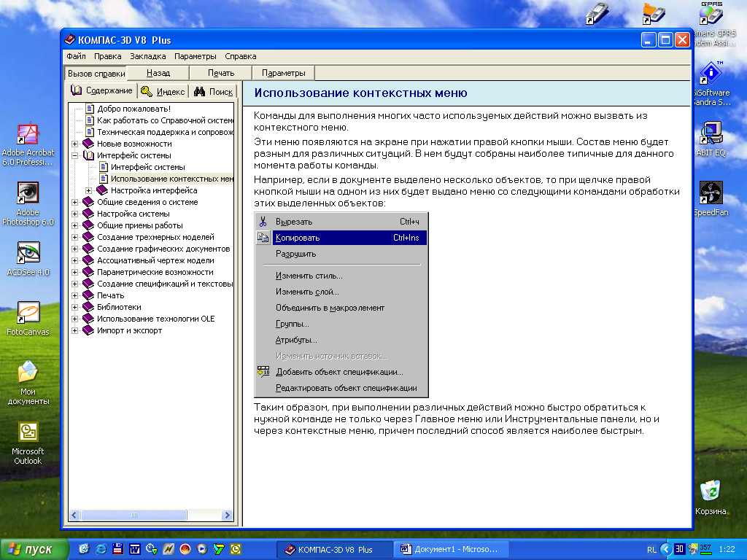Image resolution: width=747 pixels, height=560 pixels.
Task: Expand the Общие приемы работы node
Action: (x=75, y=225)
